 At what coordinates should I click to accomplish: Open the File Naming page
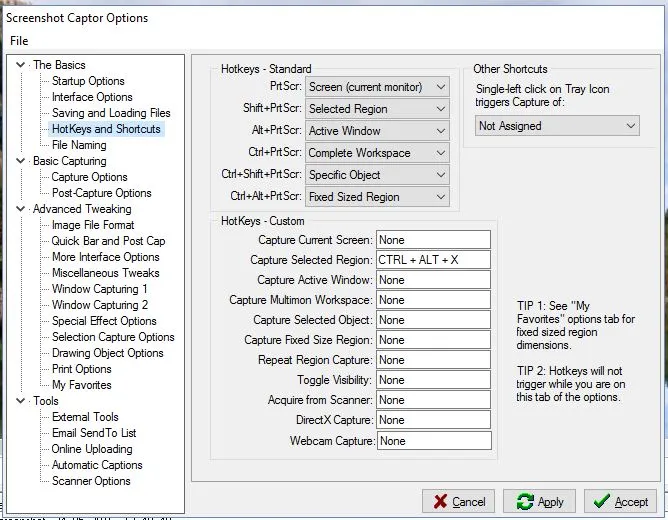click(x=79, y=145)
